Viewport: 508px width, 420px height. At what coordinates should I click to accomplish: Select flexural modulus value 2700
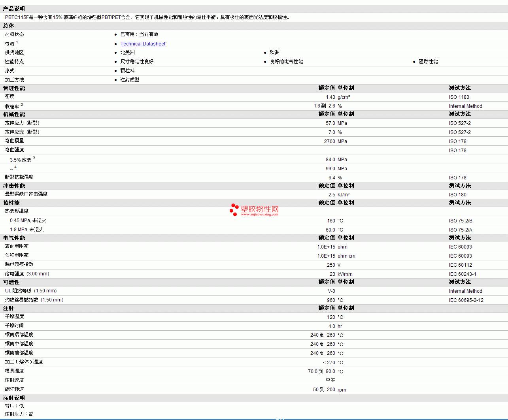tap(330, 141)
